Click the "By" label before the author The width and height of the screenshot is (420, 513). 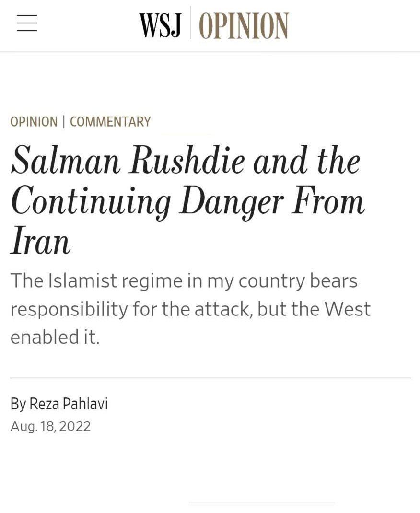pyautogui.click(x=18, y=404)
